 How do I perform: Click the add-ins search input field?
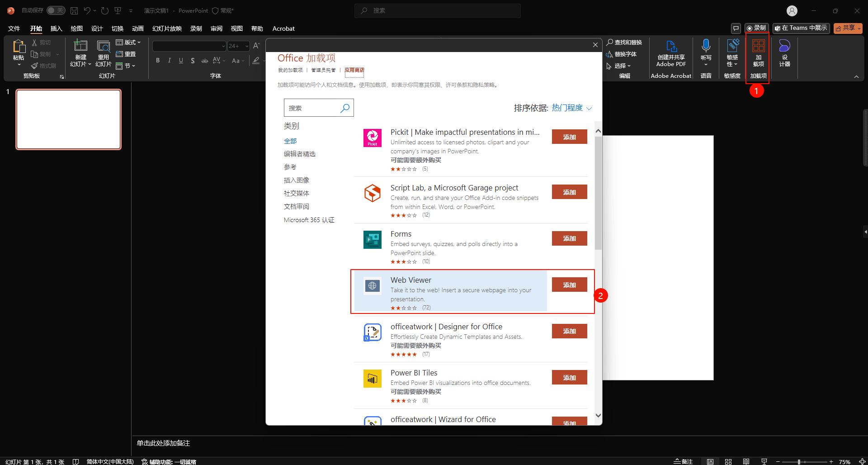(x=319, y=108)
